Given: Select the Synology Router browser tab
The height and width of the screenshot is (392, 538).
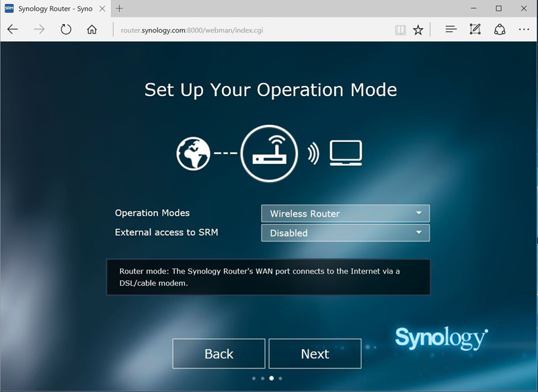Looking at the screenshot, I should pos(55,9).
